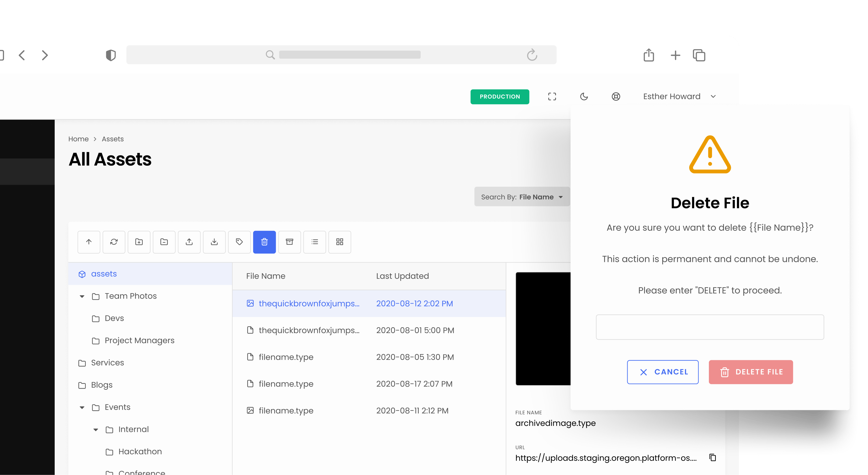The height and width of the screenshot is (475, 868).
Task: Click the tag icon in toolbar
Action: click(x=239, y=242)
